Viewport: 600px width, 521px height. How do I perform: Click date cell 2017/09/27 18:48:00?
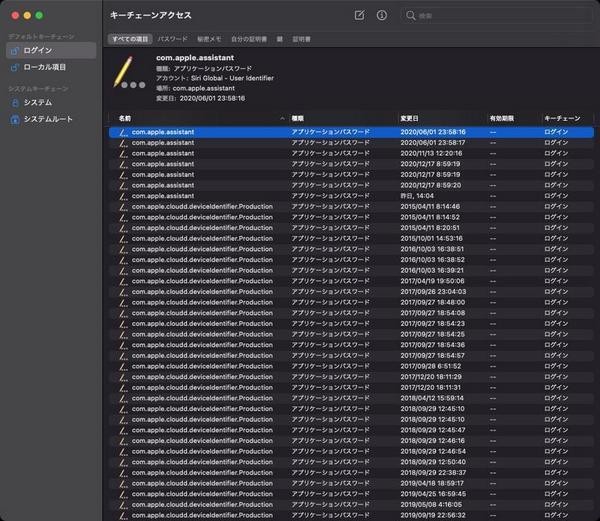coord(433,303)
